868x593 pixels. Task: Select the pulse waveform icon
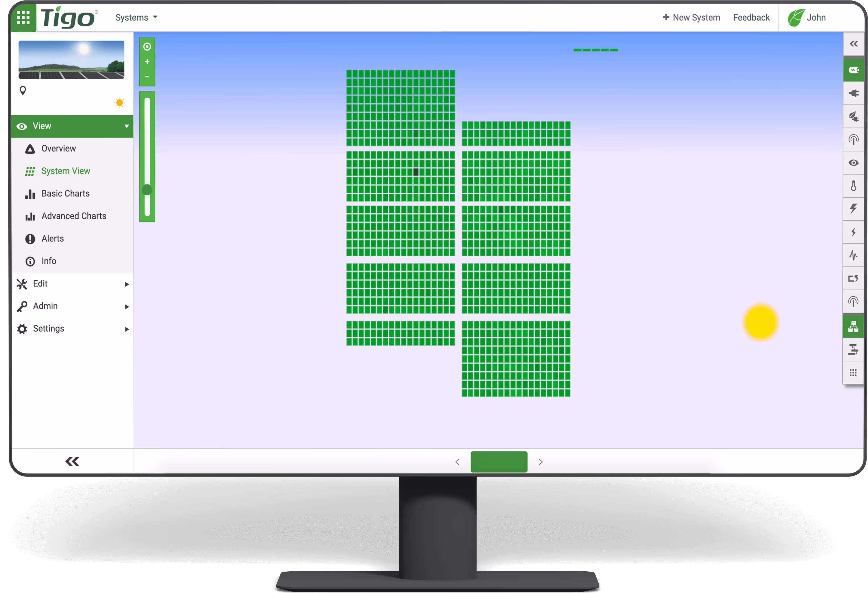tap(853, 255)
